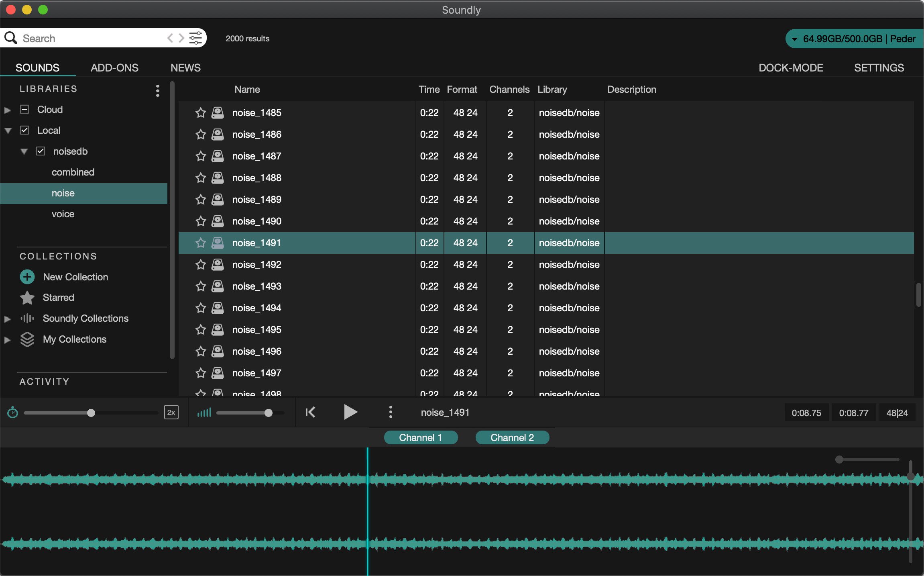924x576 pixels.
Task: Select the noise_1495 row
Action: (x=546, y=329)
